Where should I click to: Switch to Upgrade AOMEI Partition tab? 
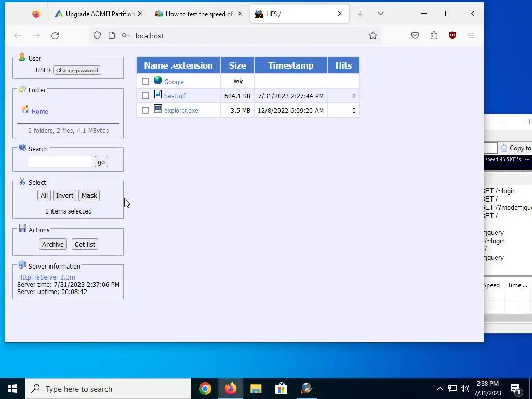(96, 14)
